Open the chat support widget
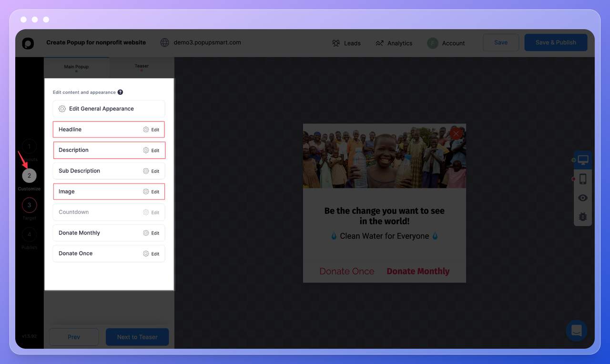The image size is (610, 364). pos(577,330)
